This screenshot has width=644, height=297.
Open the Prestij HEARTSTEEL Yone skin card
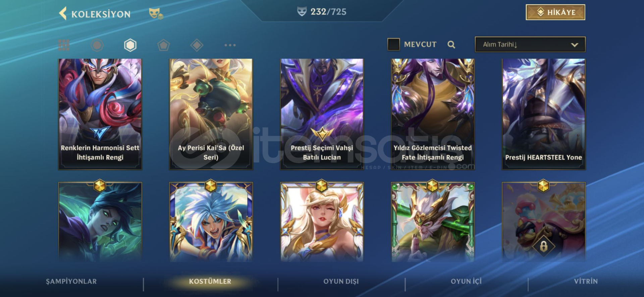coord(544,114)
